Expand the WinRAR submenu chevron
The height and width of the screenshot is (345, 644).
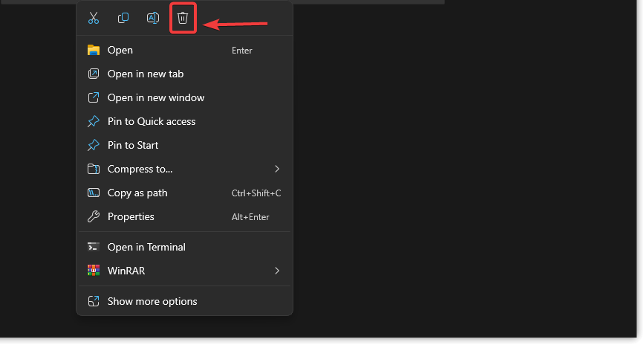coord(277,271)
